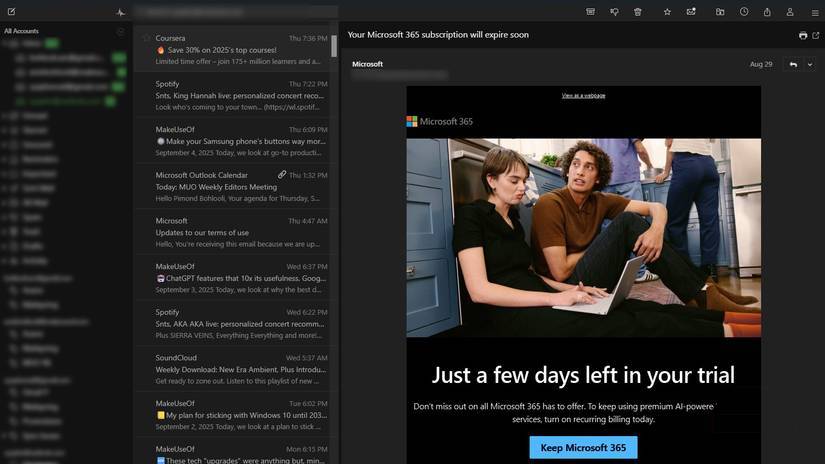Click the Microsoft 365 logo in email
825x464 pixels.
click(x=440, y=122)
